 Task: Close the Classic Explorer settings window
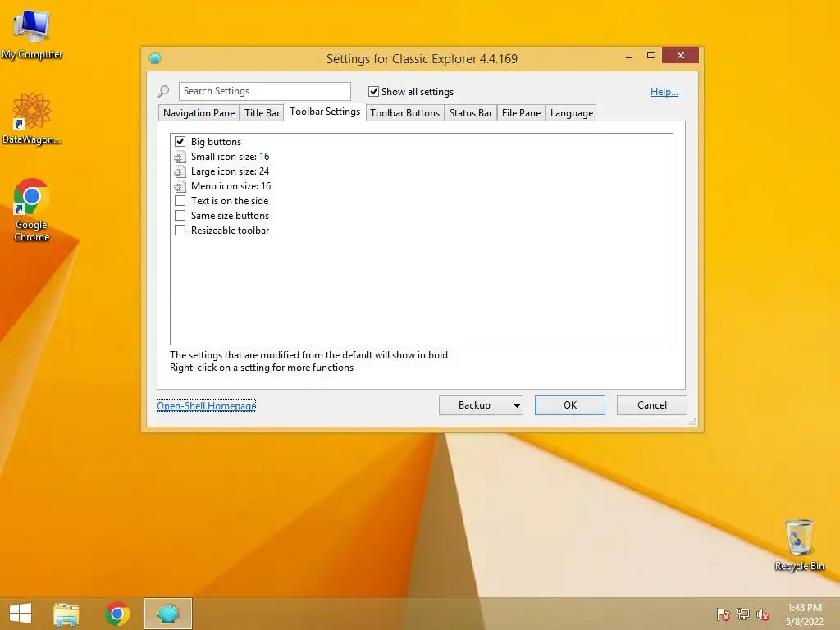(680, 55)
